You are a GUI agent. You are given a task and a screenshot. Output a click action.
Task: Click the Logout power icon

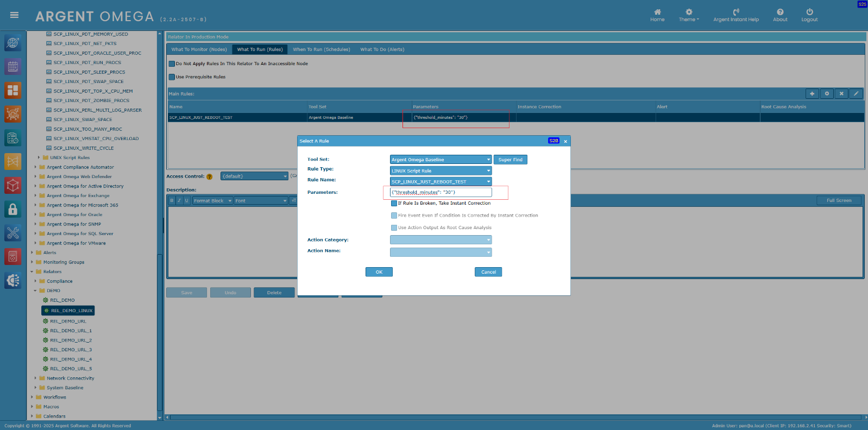click(809, 12)
